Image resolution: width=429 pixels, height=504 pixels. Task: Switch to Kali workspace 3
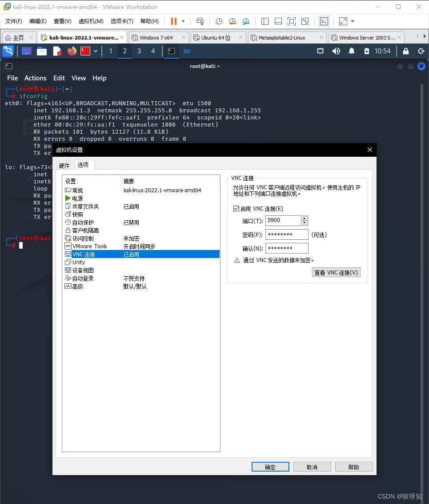[x=139, y=51]
